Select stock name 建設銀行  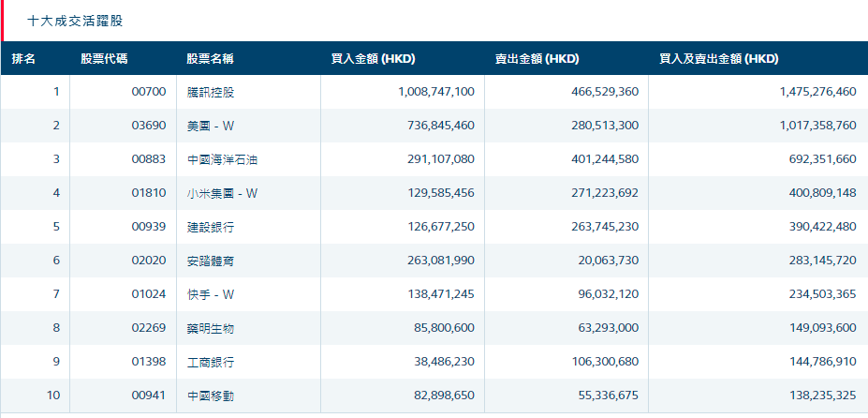tap(211, 227)
